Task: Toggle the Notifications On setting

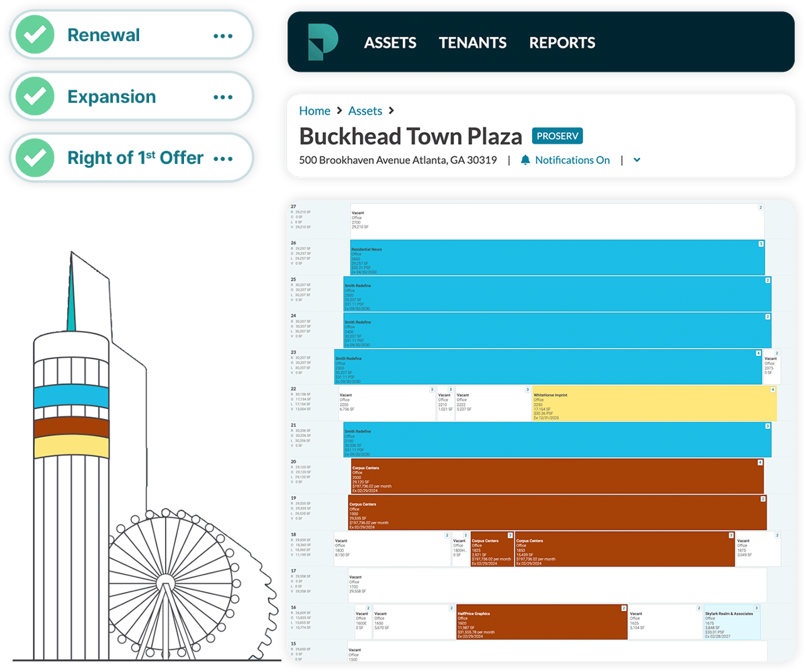Action: (572, 160)
